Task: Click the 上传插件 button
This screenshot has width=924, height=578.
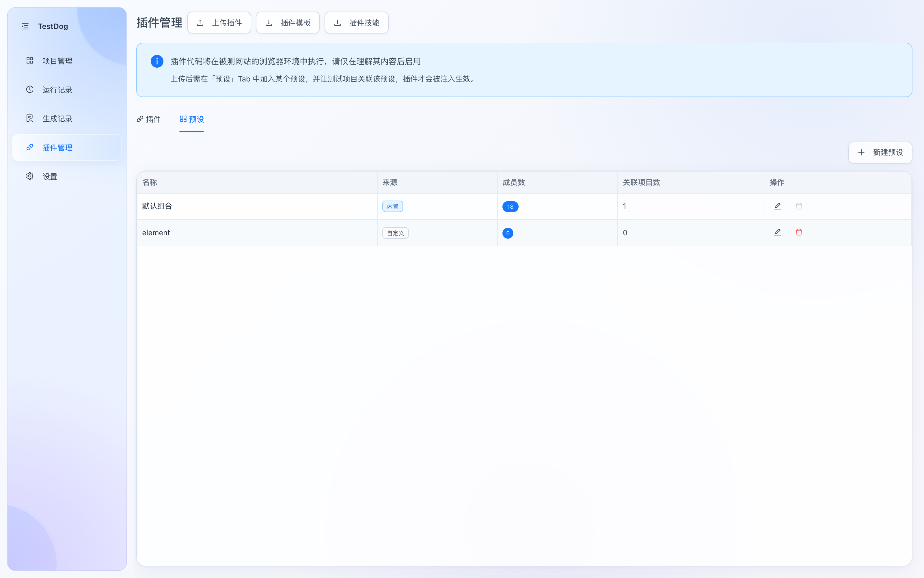Action: (219, 23)
